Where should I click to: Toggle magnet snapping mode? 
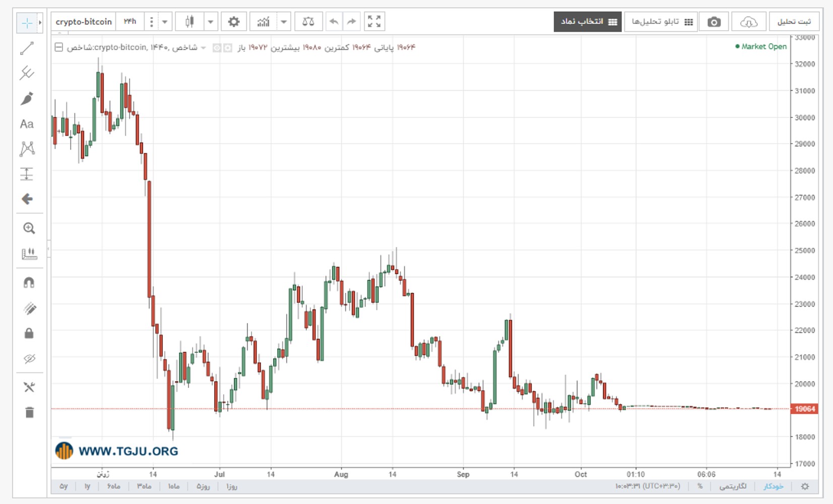pyautogui.click(x=29, y=283)
